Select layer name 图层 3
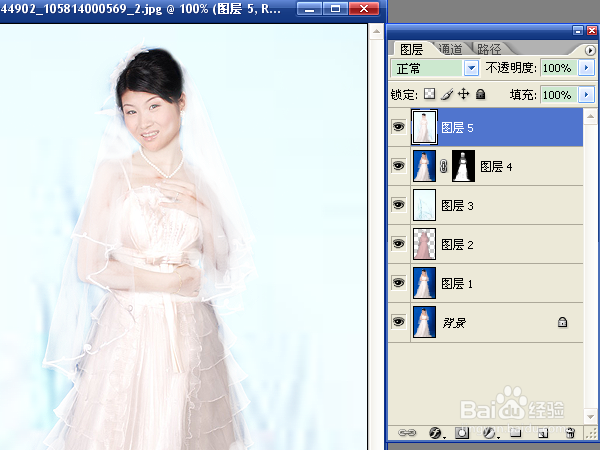Screen dimensions: 600x450 [x=457, y=206]
